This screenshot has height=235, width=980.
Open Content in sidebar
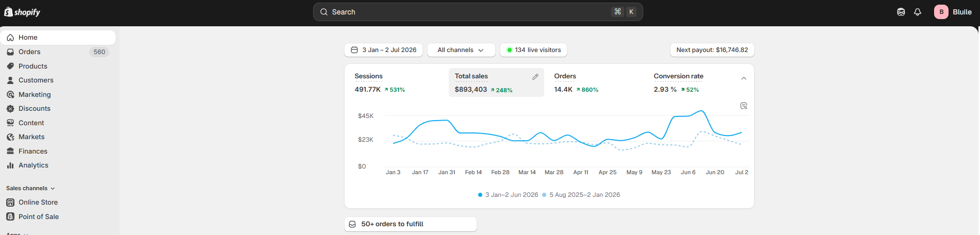coord(58,123)
